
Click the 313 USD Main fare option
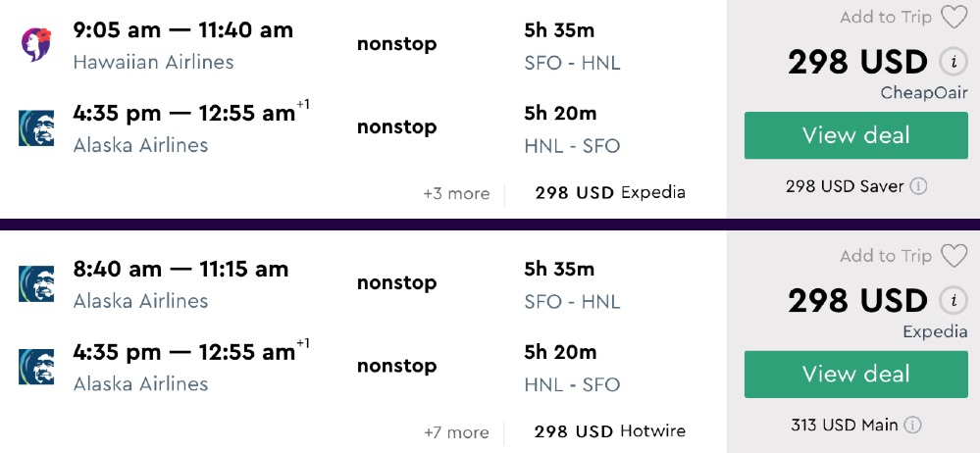pyautogui.click(x=845, y=426)
